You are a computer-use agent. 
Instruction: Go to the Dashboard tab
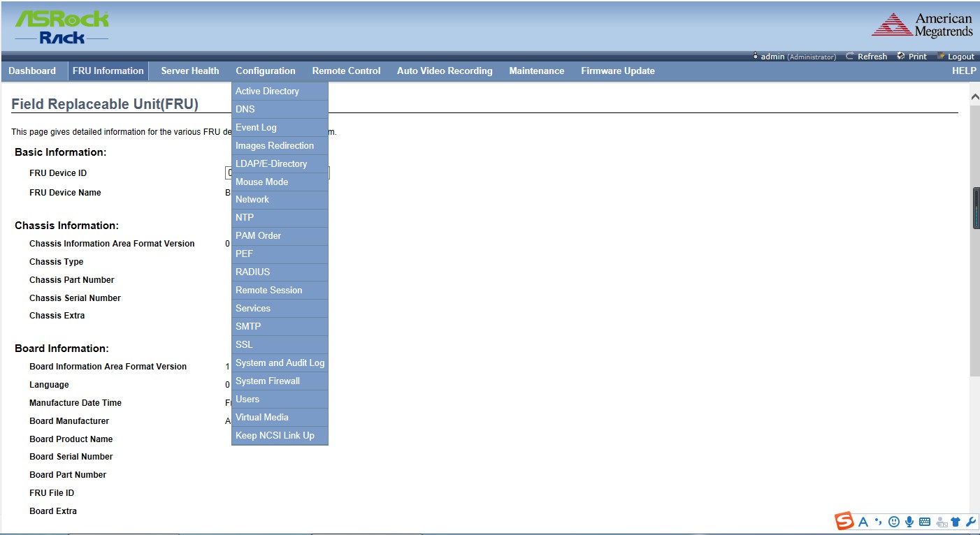click(32, 71)
